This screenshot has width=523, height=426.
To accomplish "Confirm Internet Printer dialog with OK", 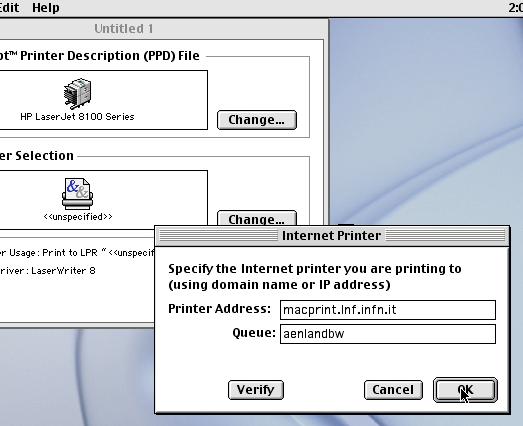I will [465, 390].
